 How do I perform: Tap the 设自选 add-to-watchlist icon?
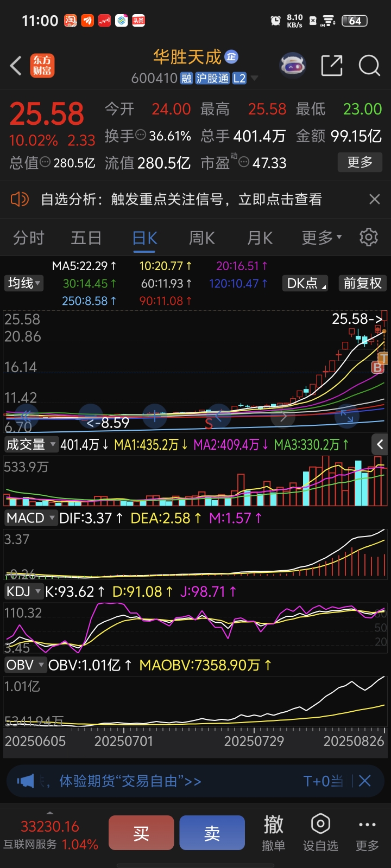[320, 833]
